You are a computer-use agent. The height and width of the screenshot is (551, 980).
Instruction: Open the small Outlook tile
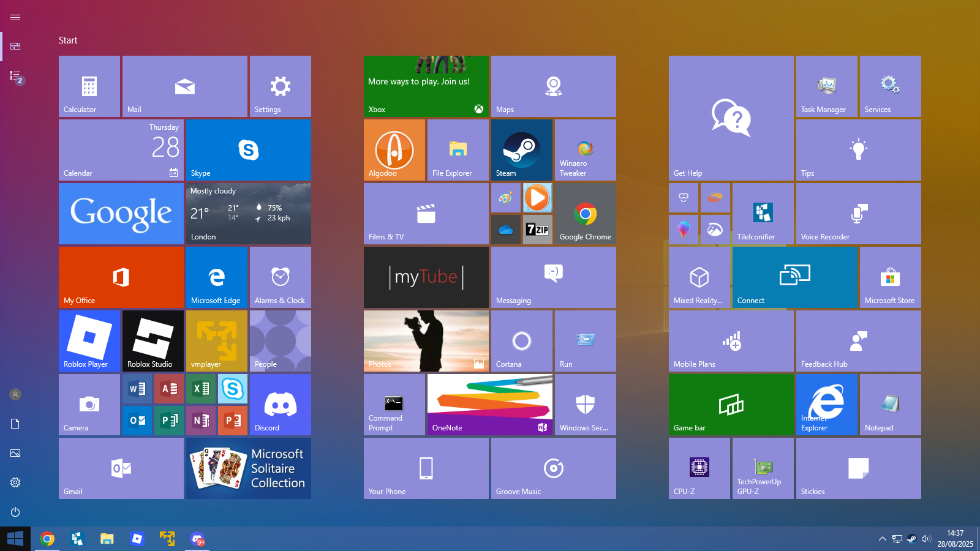[137, 421]
